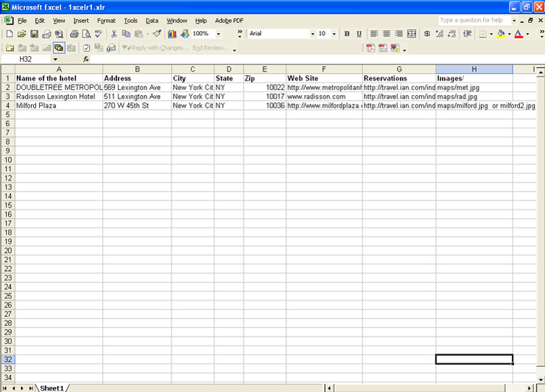Open the Arial font name dropdown
This screenshot has width=545, height=392.
pyautogui.click(x=312, y=34)
